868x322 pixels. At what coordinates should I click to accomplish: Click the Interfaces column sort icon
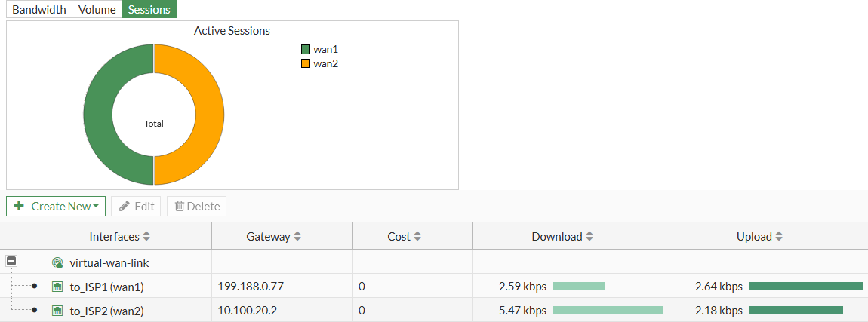tap(146, 237)
